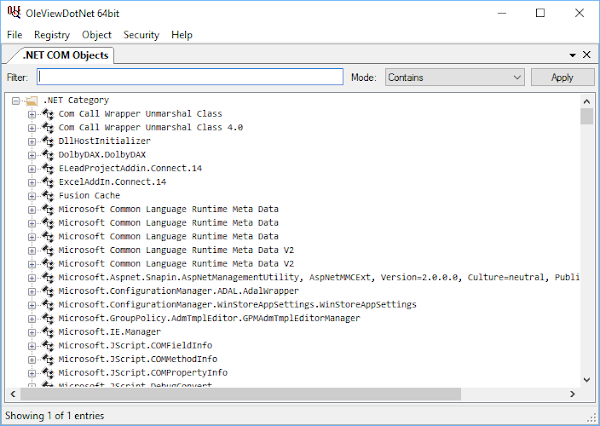This screenshot has width=600, height=426.
Task: Click the COM icon beside DllHostInitializer
Action: click(47, 141)
